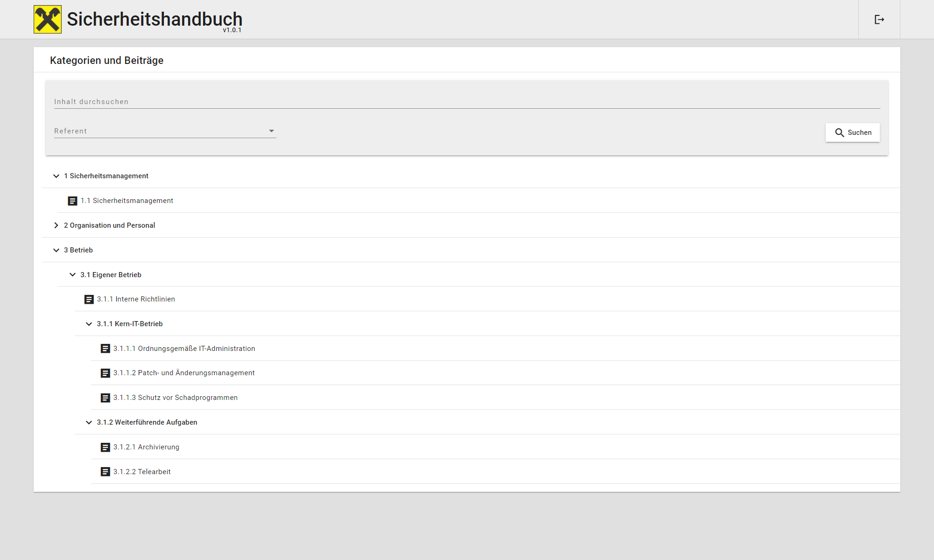The height and width of the screenshot is (560, 934).
Task: Collapse 3.1.2 Weiterführende Aufgaben subcategory
Action: pos(89,422)
